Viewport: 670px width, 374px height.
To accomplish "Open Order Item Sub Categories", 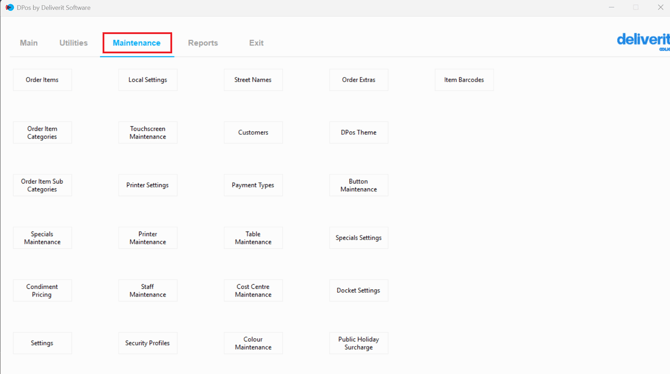I will [42, 185].
